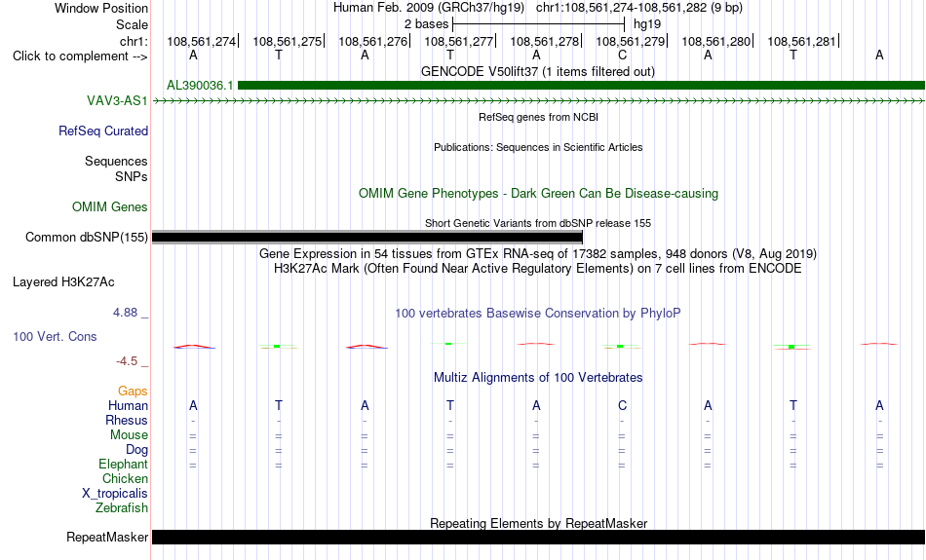Select the Rhesus species label
This screenshot has width=926, height=560.
[x=127, y=420]
